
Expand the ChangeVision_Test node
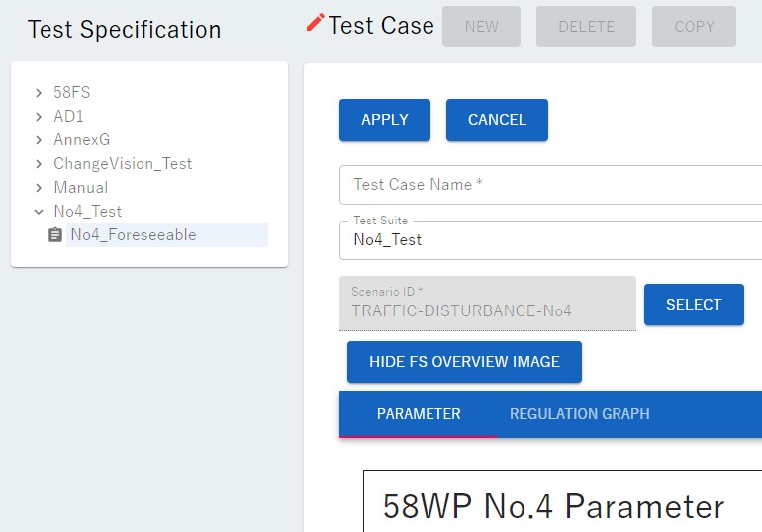pyautogui.click(x=39, y=164)
